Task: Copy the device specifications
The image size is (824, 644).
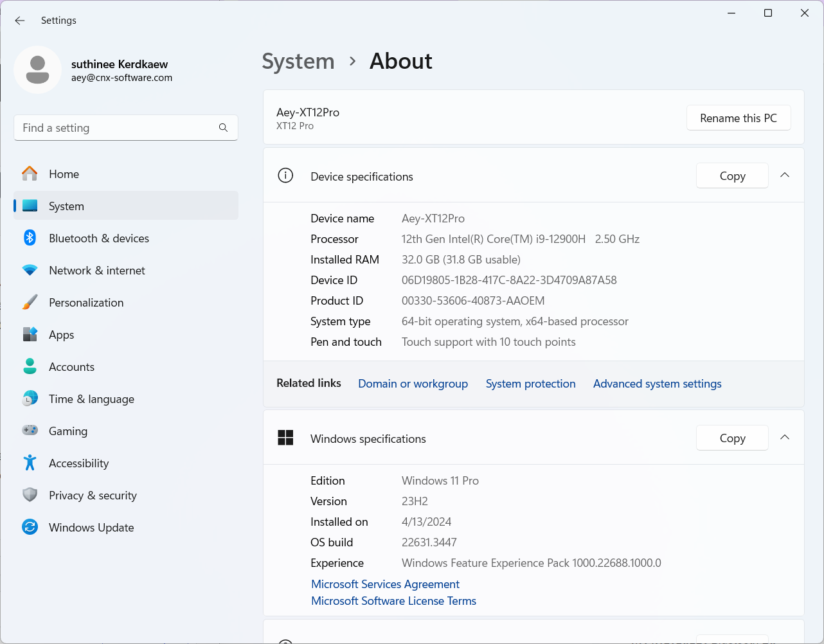Action: point(732,175)
